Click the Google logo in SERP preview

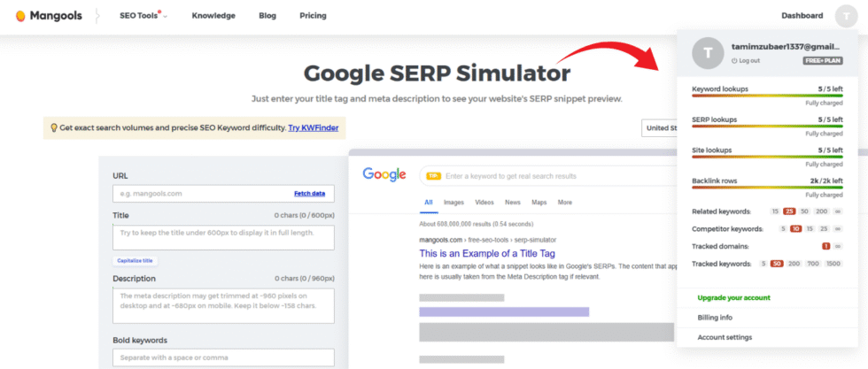tap(384, 175)
